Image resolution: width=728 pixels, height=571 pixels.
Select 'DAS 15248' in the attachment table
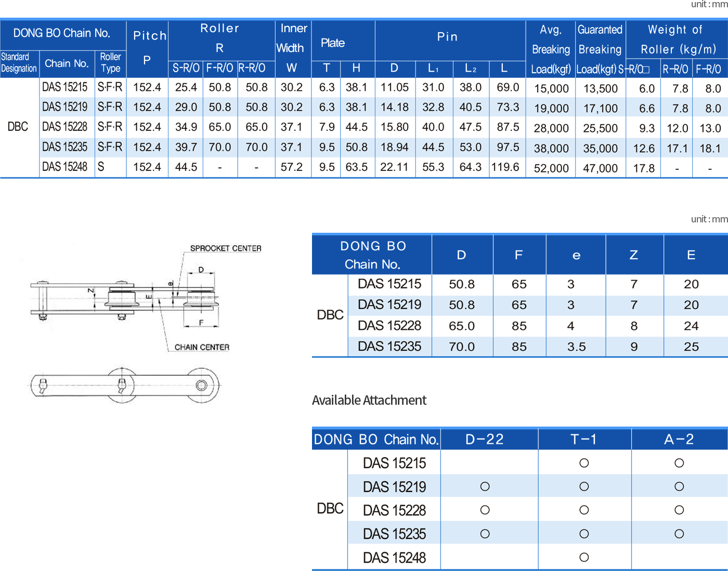(x=394, y=558)
